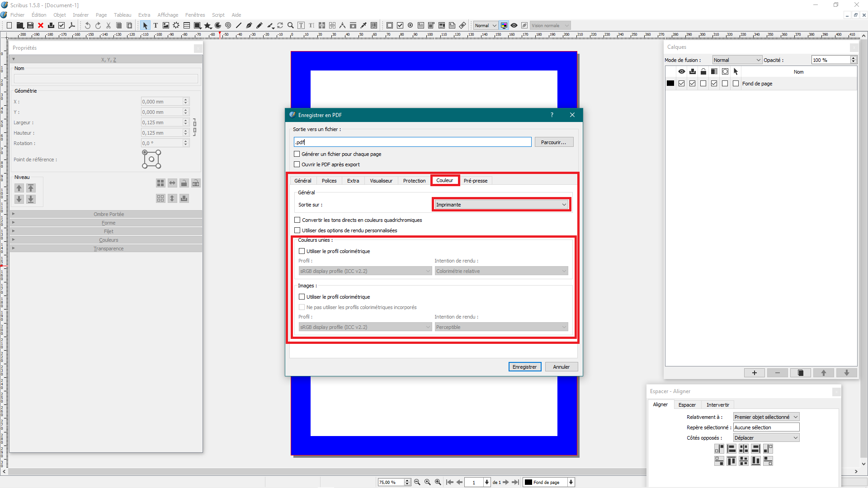The height and width of the screenshot is (488, 868).
Task: Select the Eyedropper tool
Action: (363, 26)
